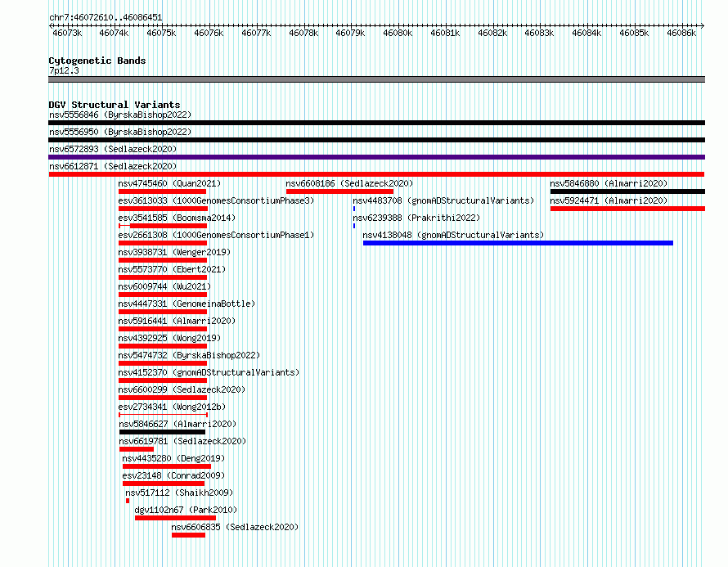728x567 pixels.
Task: Open nsv4483708 (gnomADStructuralVariants) label
Action: pyautogui.click(x=443, y=200)
